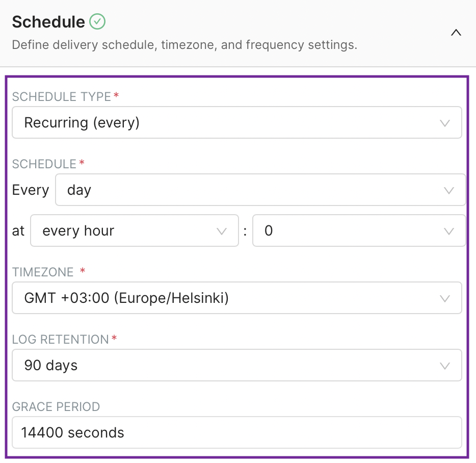Open the minutes dropdown showing 0
476x463 pixels.
pyautogui.click(x=347, y=231)
